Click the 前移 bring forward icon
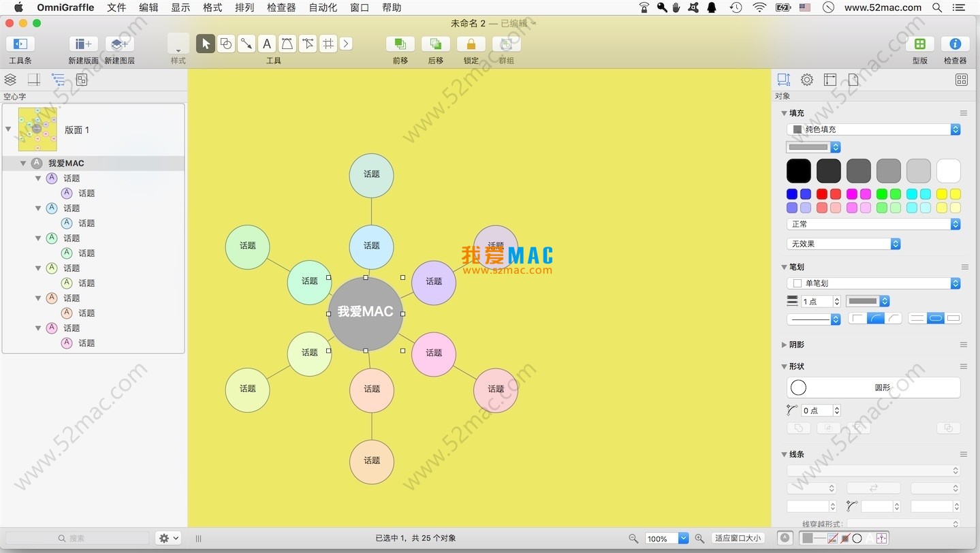Screen dimensions: 980x553 point(400,44)
